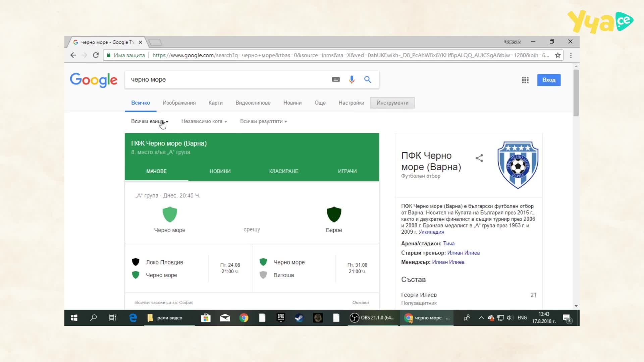Viewport: 644px width, 362px height.
Task: Run the search with the magnifier icon
Action: (x=368, y=79)
